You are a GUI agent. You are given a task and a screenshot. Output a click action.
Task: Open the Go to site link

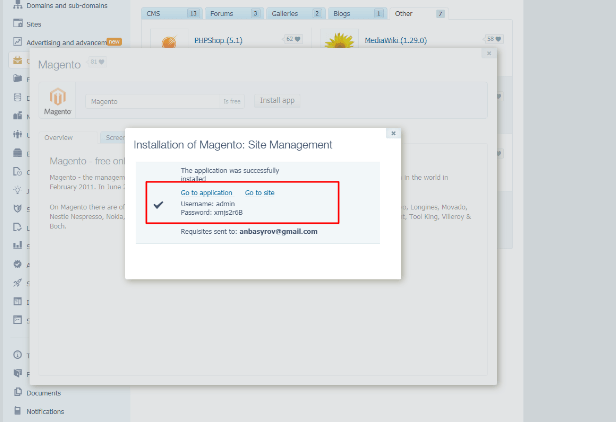pos(259,192)
